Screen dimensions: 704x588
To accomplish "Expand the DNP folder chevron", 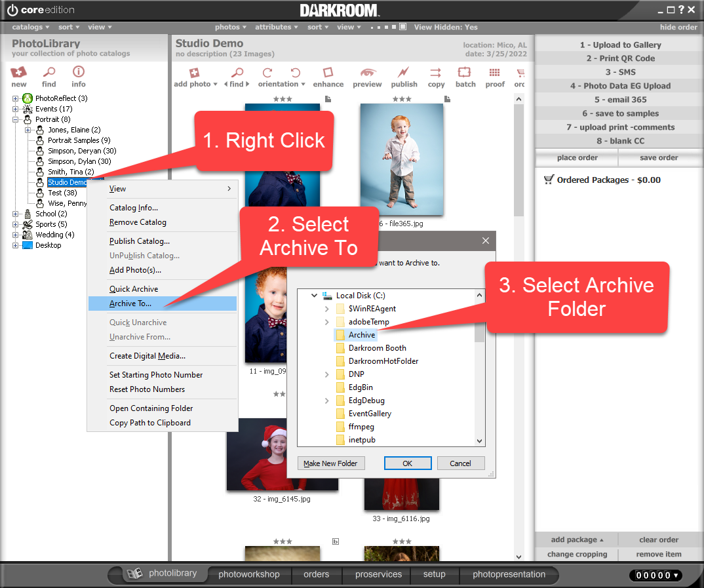I will pyautogui.click(x=327, y=374).
